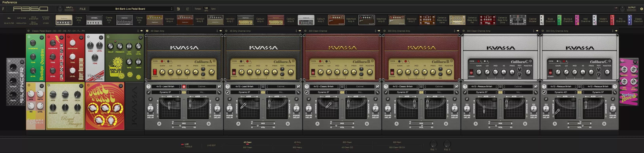Click the microphone icon on 45 Clean cabinet
644x153 pixels.
[x=149, y=92]
